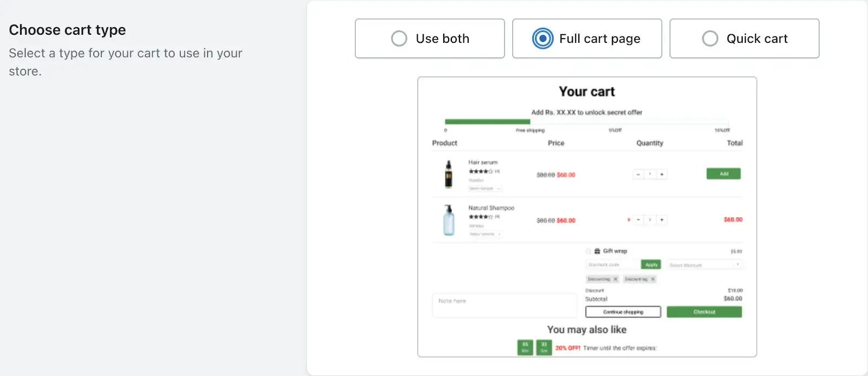
Task: Click into the Note here field
Action: coord(504,305)
